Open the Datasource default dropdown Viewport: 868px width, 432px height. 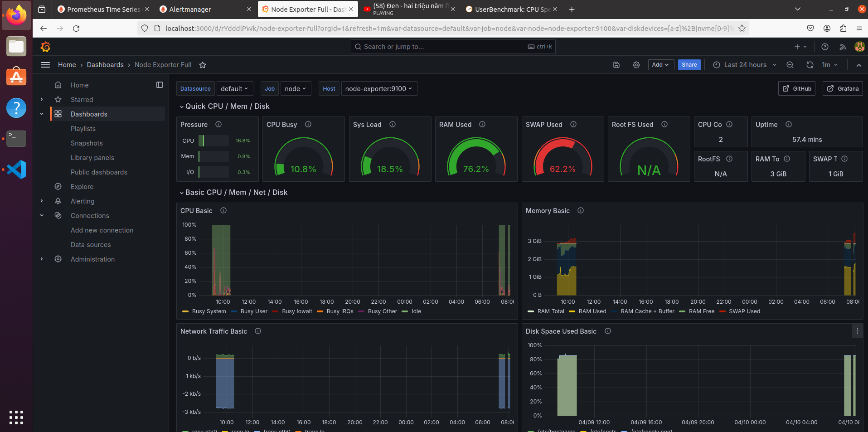(234, 89)
